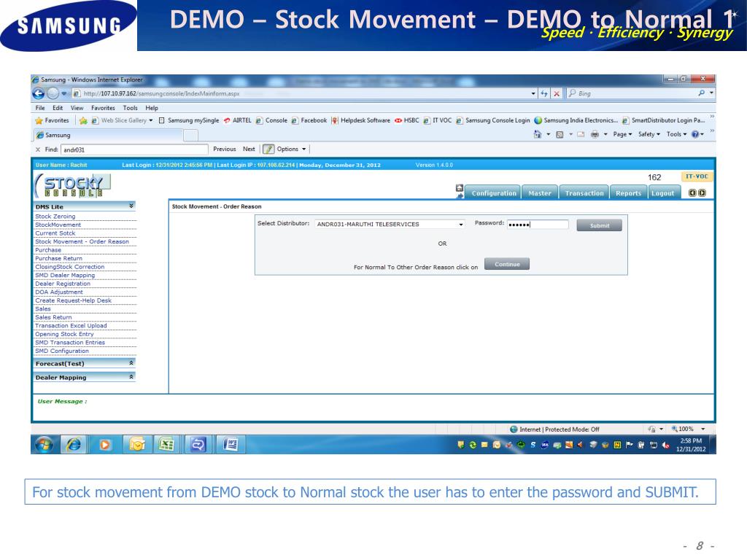This screenshot has height=560, width=747.
Task: Click the Refresh icon beside address bar
Action: pyautogui.click(x=544, y=94)
